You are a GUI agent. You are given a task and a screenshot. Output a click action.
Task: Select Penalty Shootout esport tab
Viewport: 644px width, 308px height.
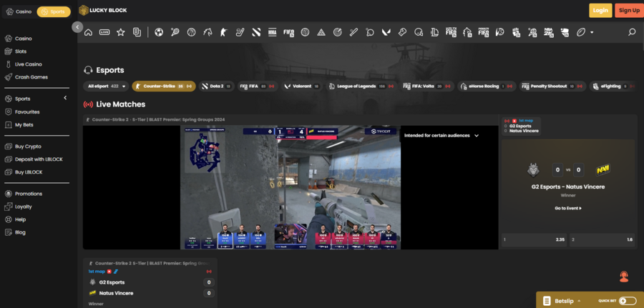(552, 86)
